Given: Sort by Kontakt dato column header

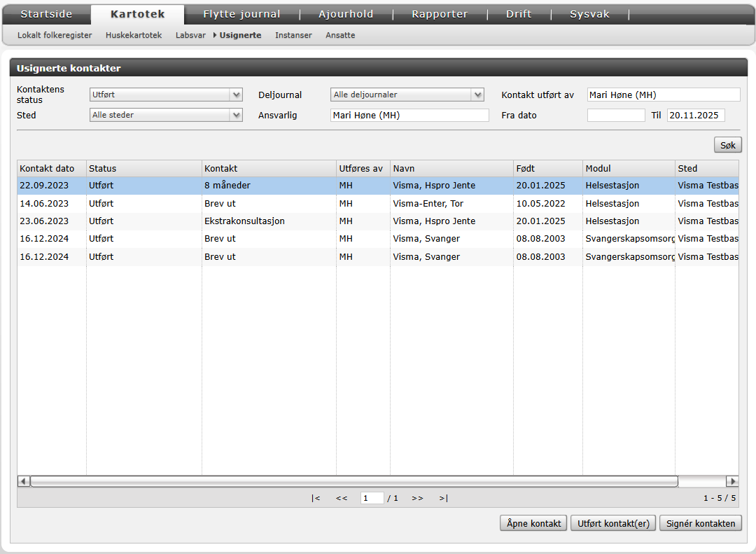Looking at the screenshot, I should [x=47, y=168].
